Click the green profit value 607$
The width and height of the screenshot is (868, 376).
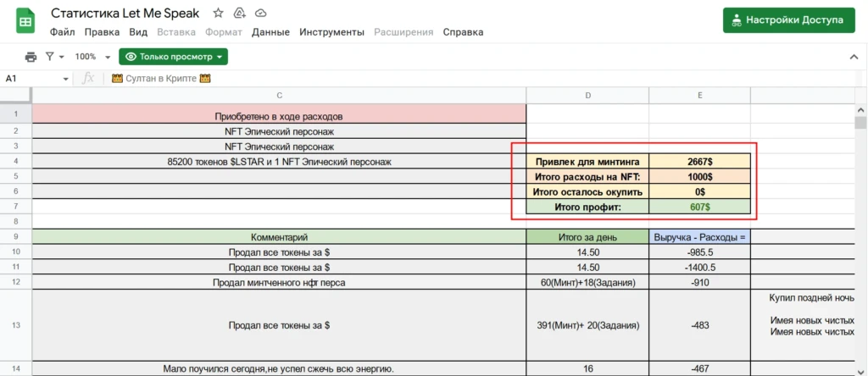699,207
